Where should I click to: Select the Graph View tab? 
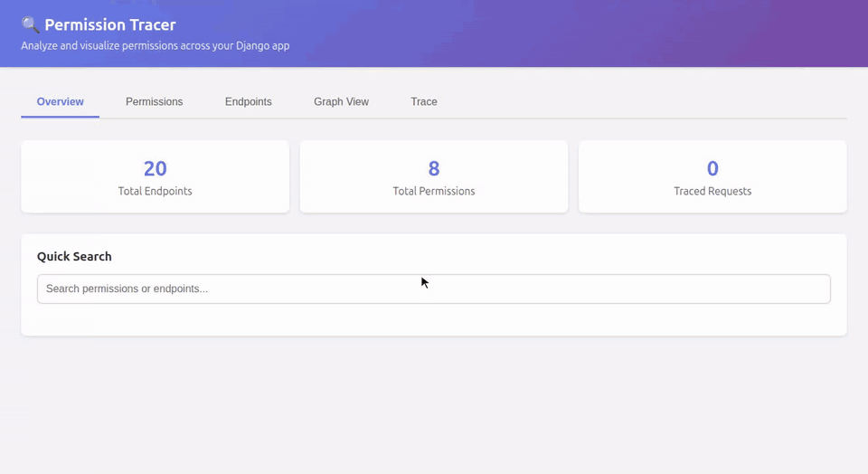(x=341, y=102)
